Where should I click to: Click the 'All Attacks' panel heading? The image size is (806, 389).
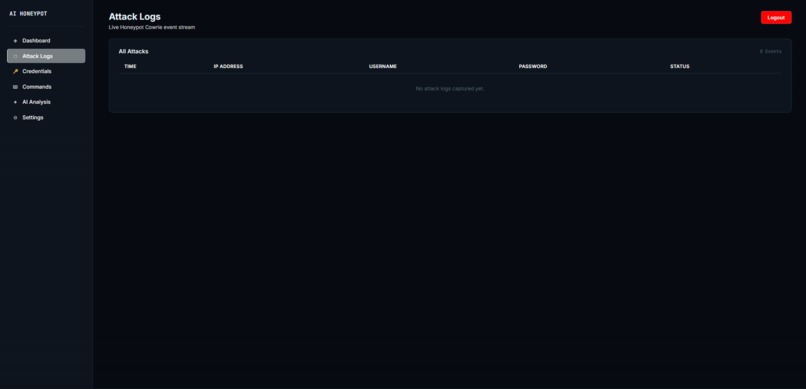(x=134, y=51)
